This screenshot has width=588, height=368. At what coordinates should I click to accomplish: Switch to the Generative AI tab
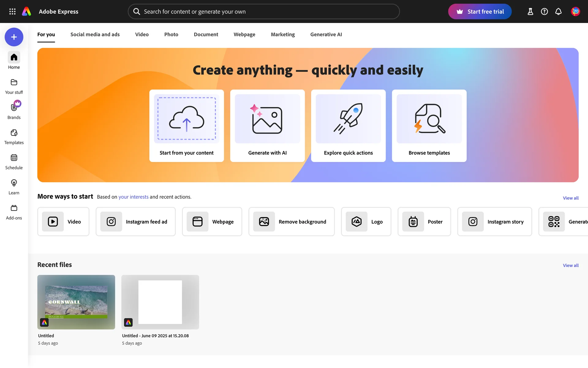(326, 34)
